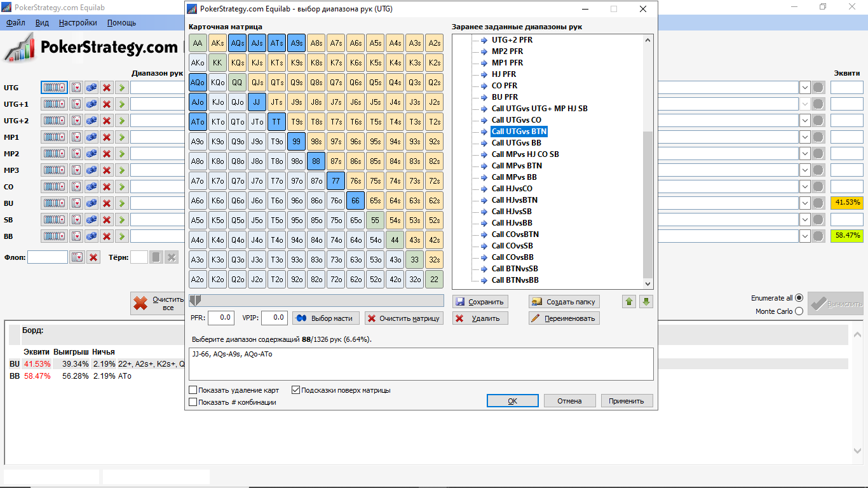Viewport: 868px width, 488px height.
Task: Open the Вид menu
Action: click(43, 23)
